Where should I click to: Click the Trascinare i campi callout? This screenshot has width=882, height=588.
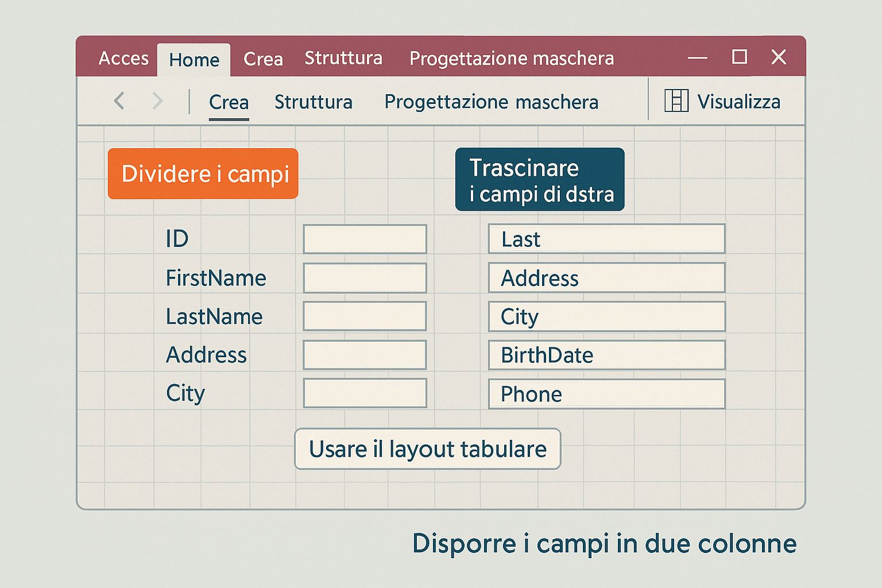539,180
